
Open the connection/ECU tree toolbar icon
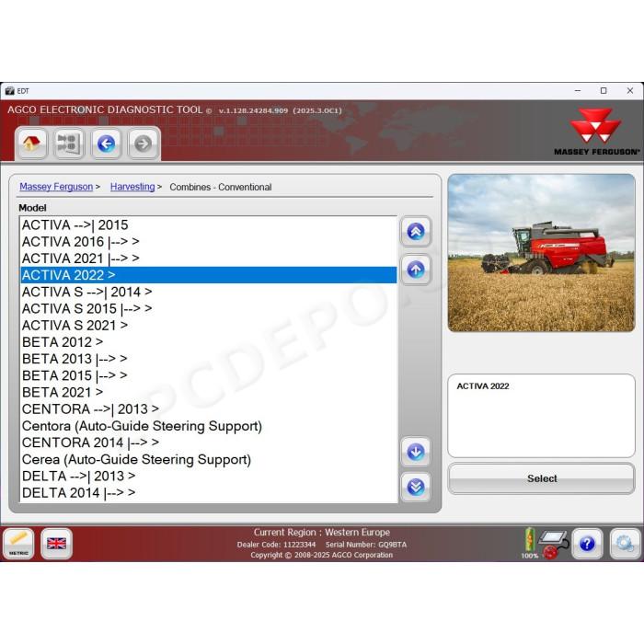coord(69,144)
